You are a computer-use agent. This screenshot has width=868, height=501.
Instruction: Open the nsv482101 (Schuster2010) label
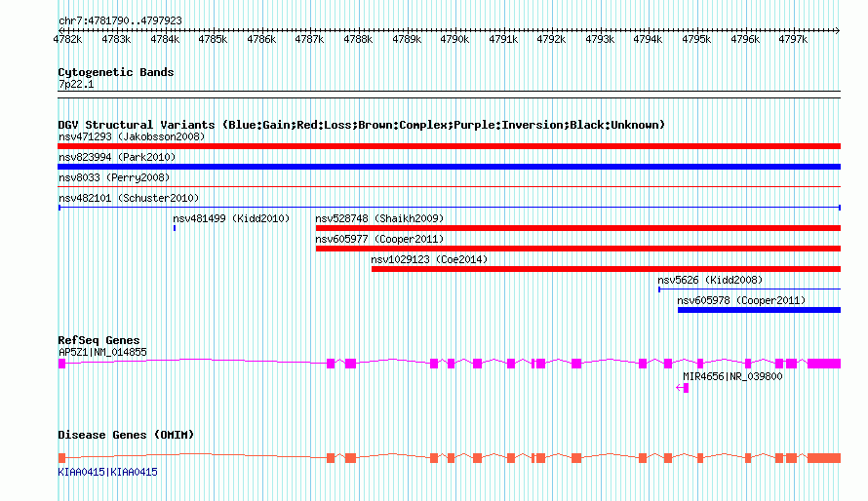click(129, 198)
